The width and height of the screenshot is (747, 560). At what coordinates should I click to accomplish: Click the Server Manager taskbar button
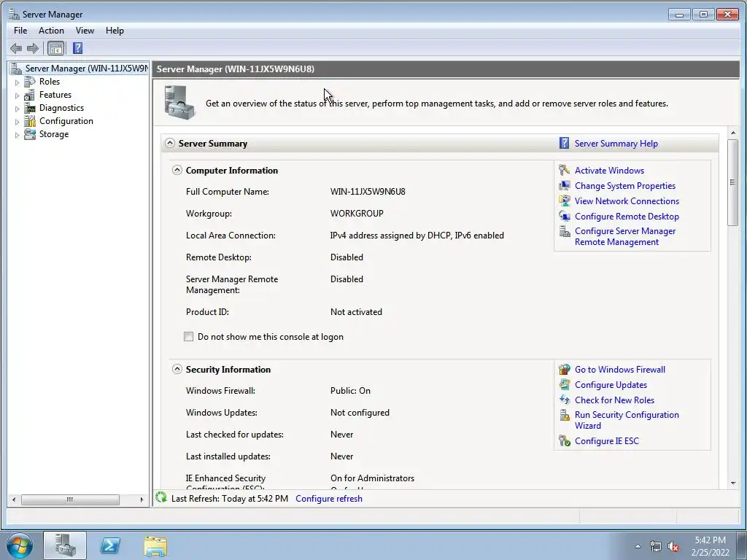click(x=65, y=545)
